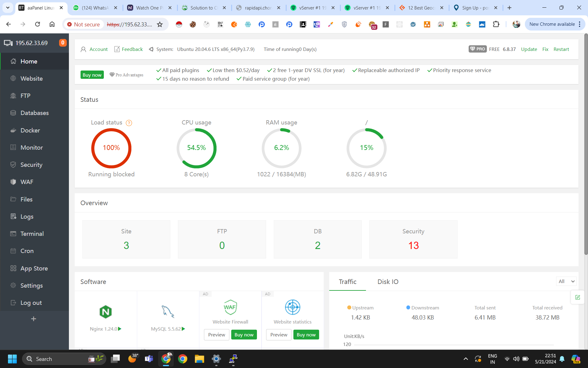Screen dimensions: 588x368
Task: Click the MySQL dolphin icon
Action: coord(168,312)
